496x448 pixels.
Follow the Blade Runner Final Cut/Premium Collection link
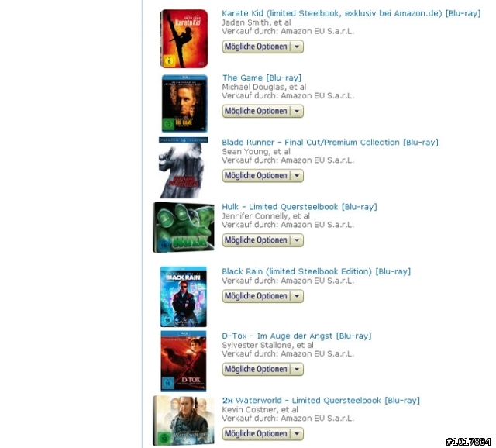[x=330, y=143]
